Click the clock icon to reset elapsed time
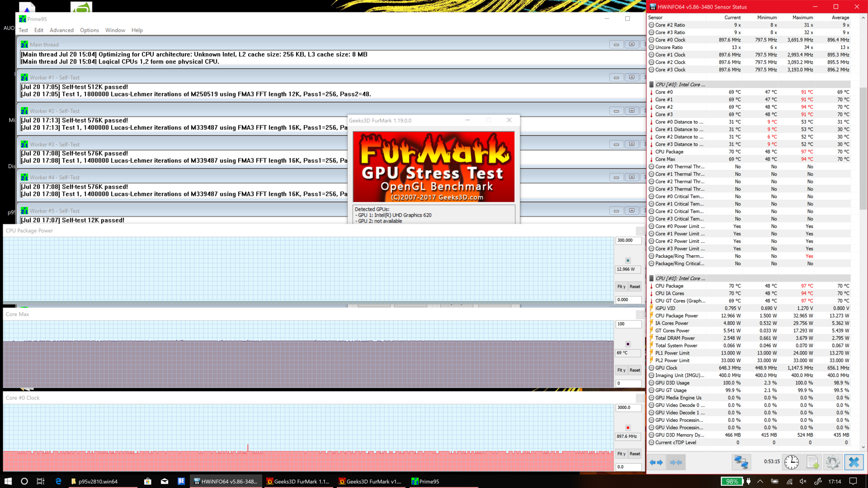 tap(791, 462)
